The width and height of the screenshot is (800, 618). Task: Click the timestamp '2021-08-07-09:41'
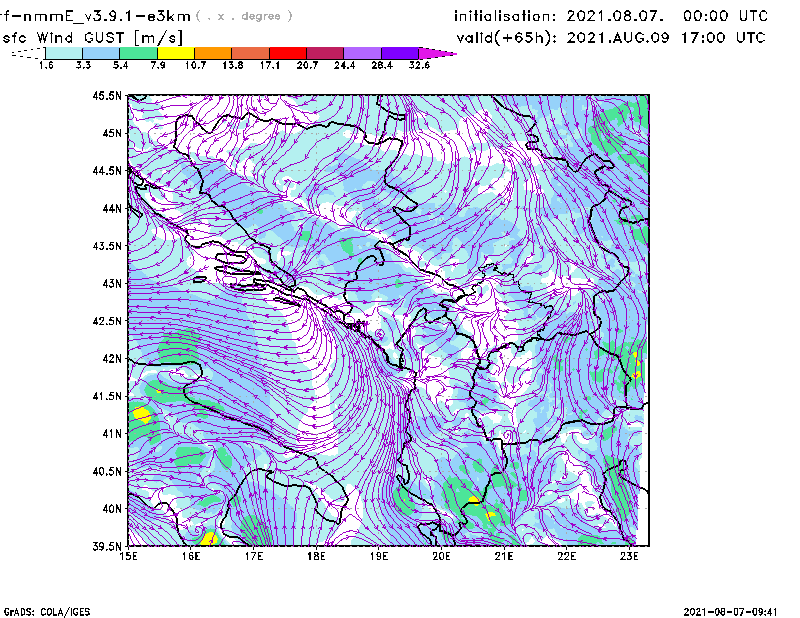click(x=730, y=612)
